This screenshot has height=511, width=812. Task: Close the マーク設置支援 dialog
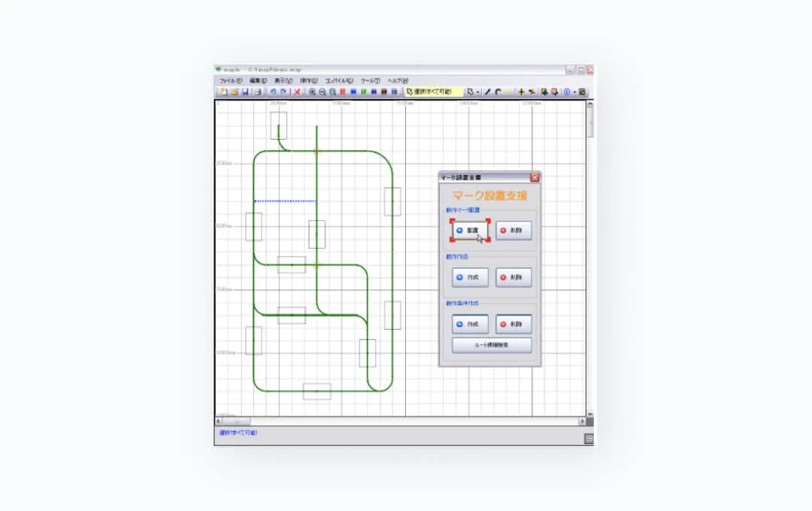[535, 177]
